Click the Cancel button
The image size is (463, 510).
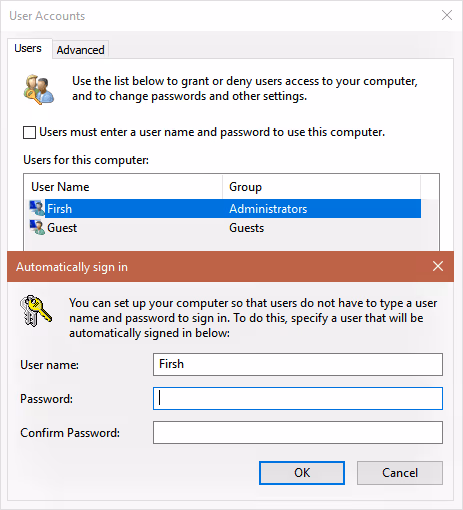(x=400, y=473)
